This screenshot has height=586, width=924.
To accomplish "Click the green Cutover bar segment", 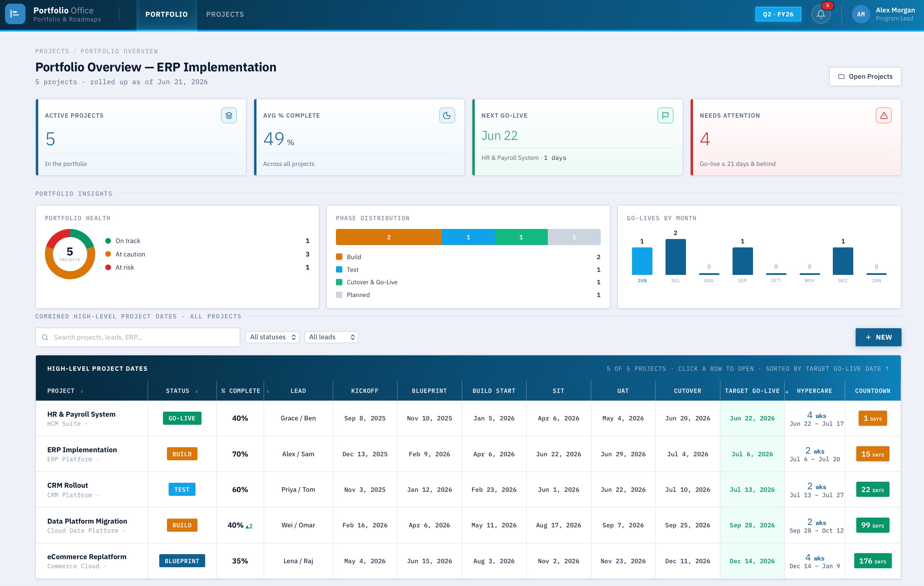I will [521, 237].
